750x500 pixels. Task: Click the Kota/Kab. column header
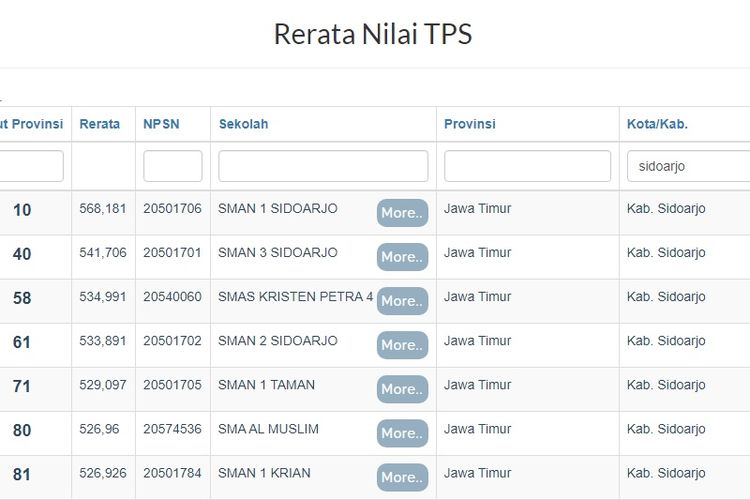coord(657,124)
